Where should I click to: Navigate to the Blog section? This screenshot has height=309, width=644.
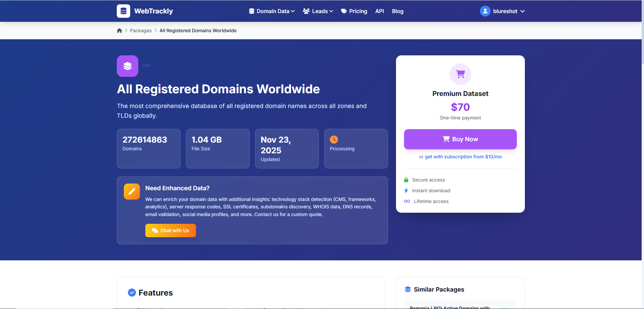[397, 11]
